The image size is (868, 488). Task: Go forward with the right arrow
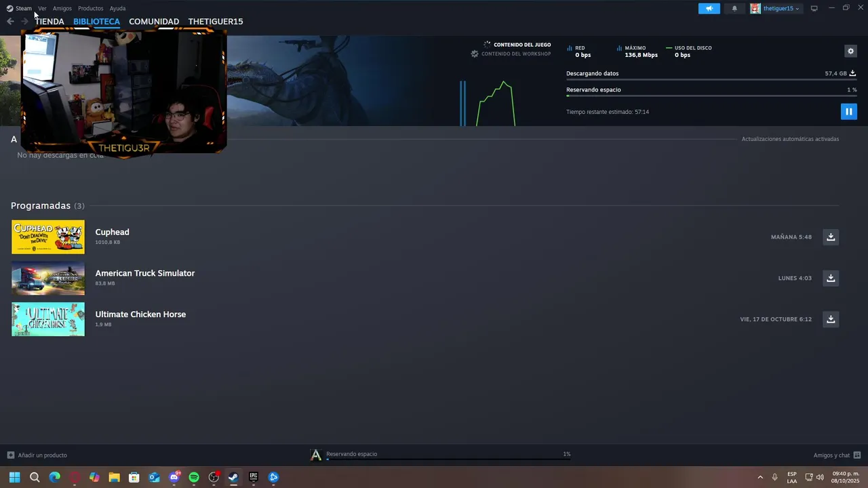click(24, 21)
